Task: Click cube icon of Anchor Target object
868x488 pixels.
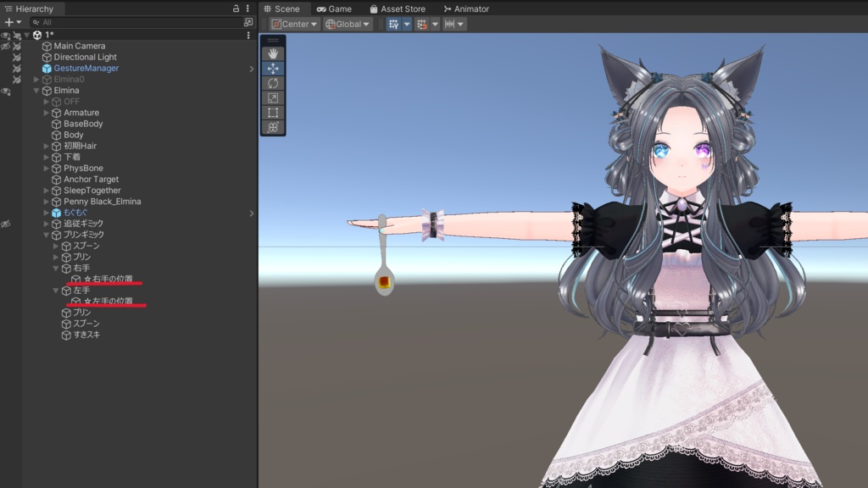Action: pyautogui.click(x=57, y=180)
